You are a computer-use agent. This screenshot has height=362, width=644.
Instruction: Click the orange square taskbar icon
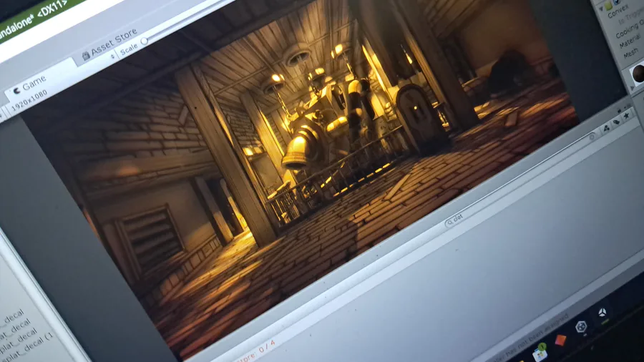[x=560, y=340]
